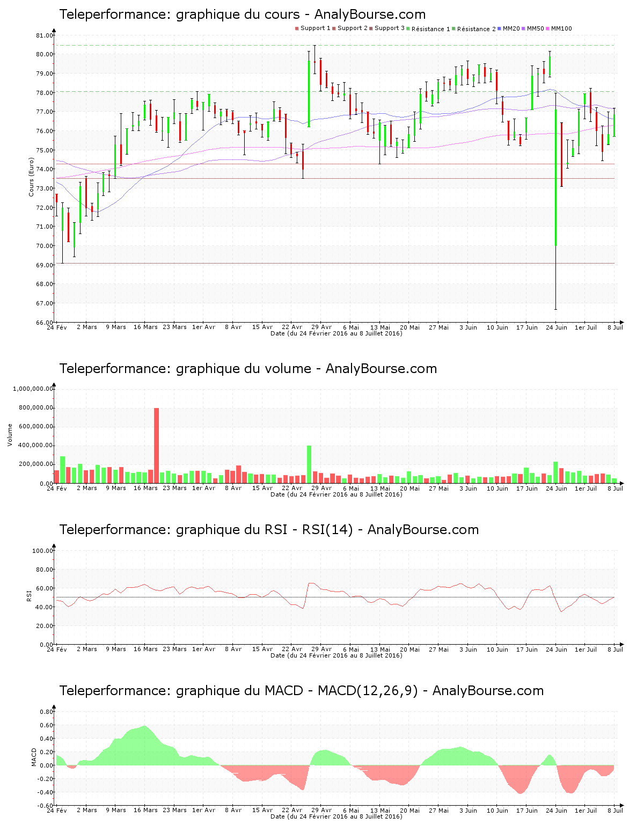Pick the MM100 legend entry

[559, 28]
